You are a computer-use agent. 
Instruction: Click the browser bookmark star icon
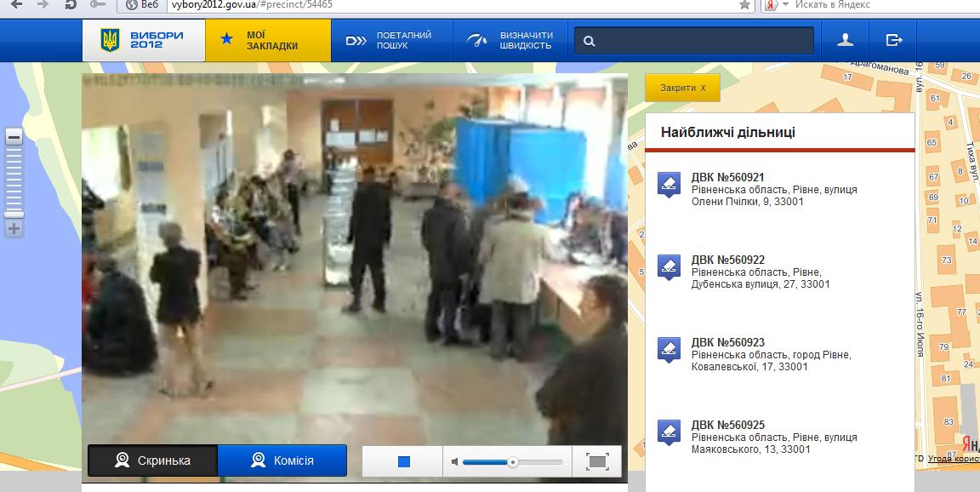[744, 4]
